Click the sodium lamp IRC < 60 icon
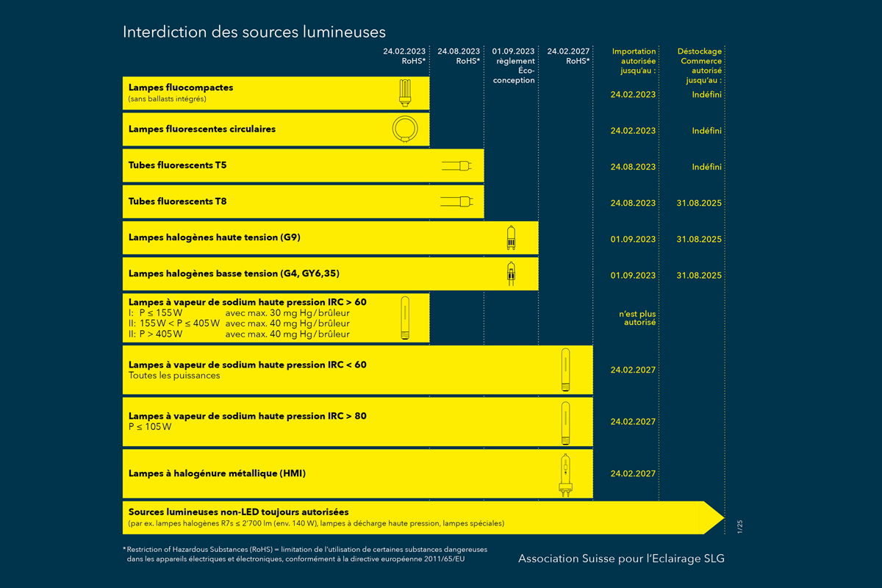This screenshot has width=882, height=588. (x=564, y=370)
